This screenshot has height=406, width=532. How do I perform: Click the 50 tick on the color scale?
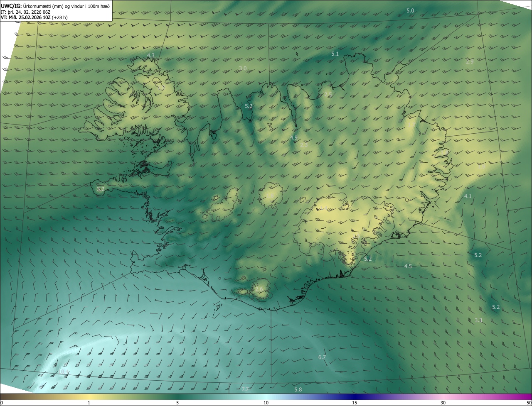529,403
